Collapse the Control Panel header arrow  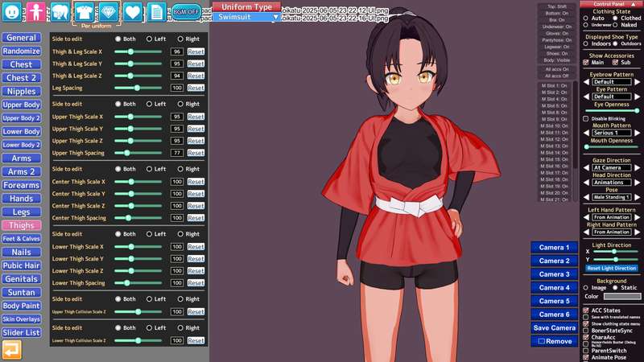click(633, 4)
